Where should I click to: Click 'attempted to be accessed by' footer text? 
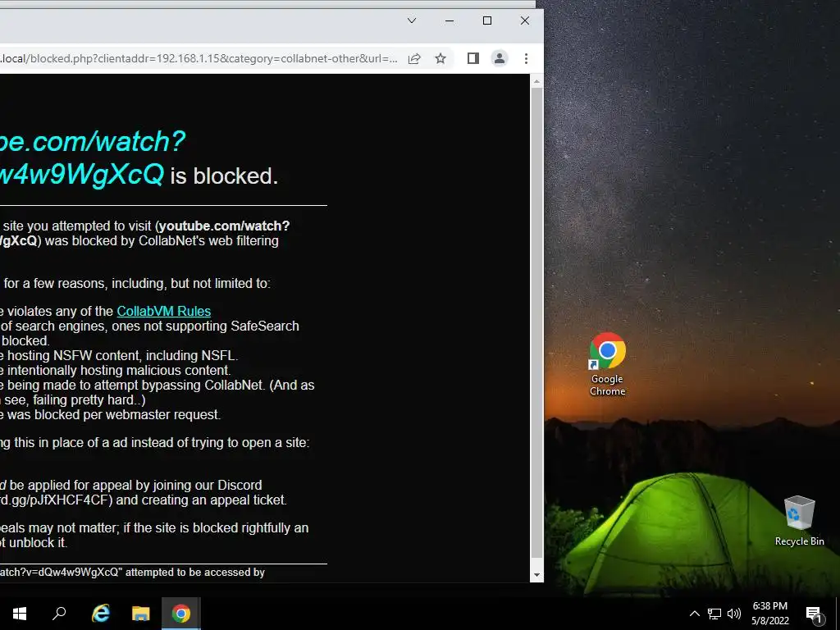[195, 572]
